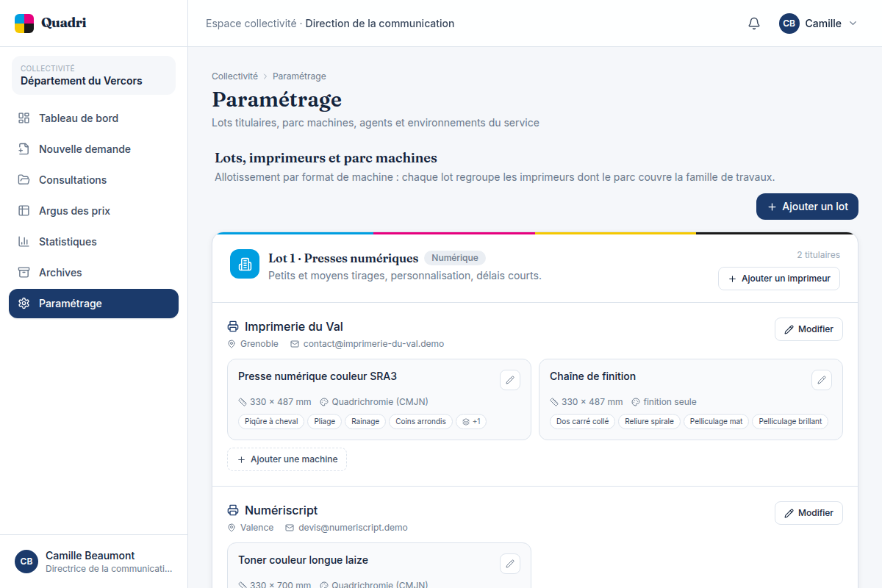This screenshot has width=882, height=588.
Task: Click printer icon beside Imprimerie du Val
Action: (x=233, y=326)
